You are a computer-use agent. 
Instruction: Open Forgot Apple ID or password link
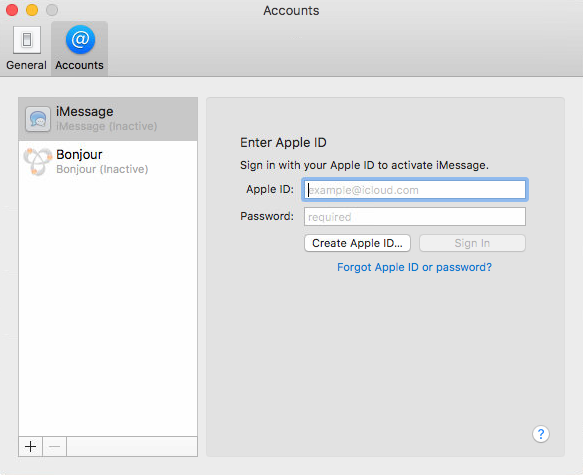click(415, 267)
